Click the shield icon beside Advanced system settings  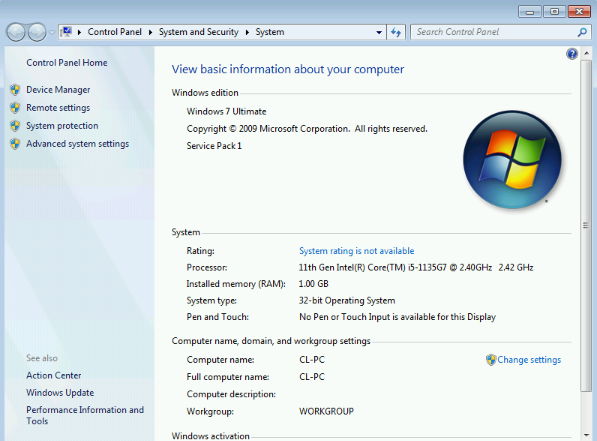point(15,144)
